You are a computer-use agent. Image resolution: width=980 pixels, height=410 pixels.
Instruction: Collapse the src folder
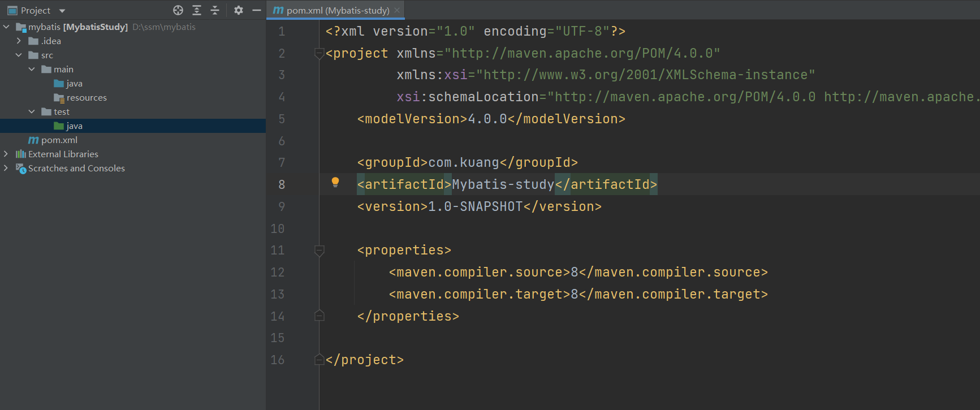point(19,55)
